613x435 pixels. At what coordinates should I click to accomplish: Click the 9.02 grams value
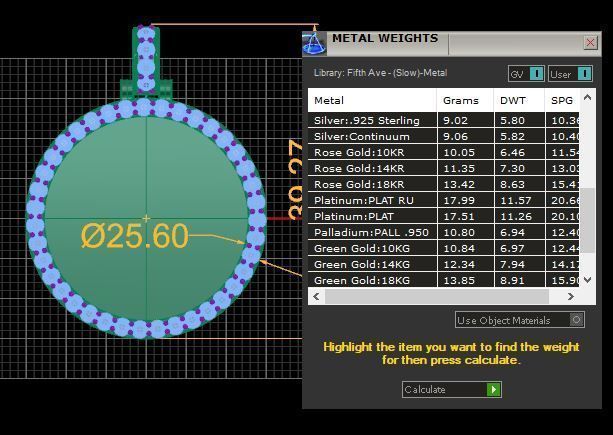click(x=455, y=120)
